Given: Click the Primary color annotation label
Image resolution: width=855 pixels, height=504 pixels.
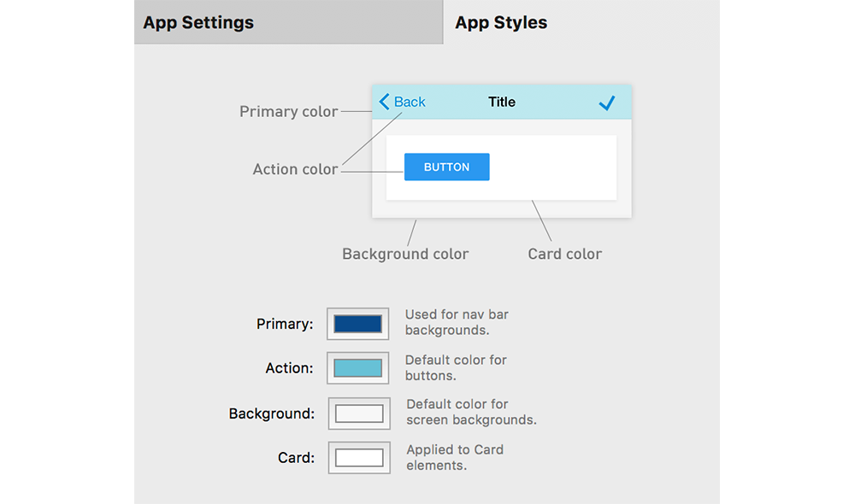Looking at the screenshot, I should (288, 112).
